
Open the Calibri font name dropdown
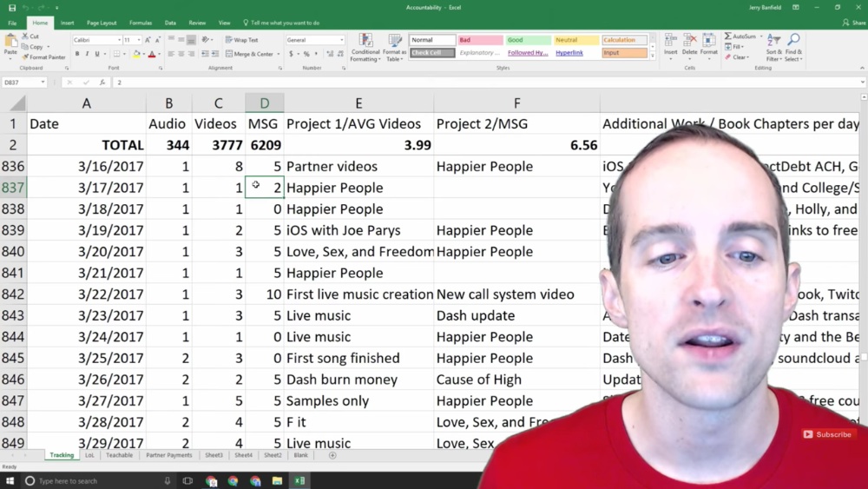point(119,40)
